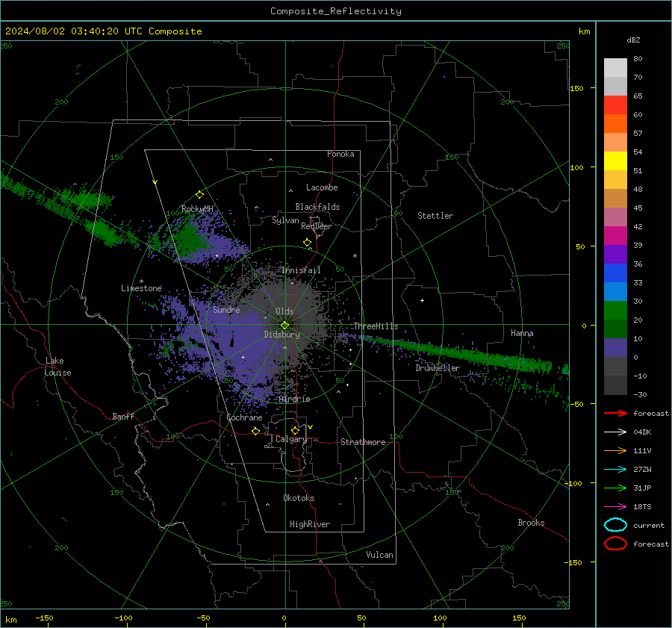Select the yellow V marker beside Calgary diamond
The height and width of the screenshot is (628, 672).
[311, 427]
